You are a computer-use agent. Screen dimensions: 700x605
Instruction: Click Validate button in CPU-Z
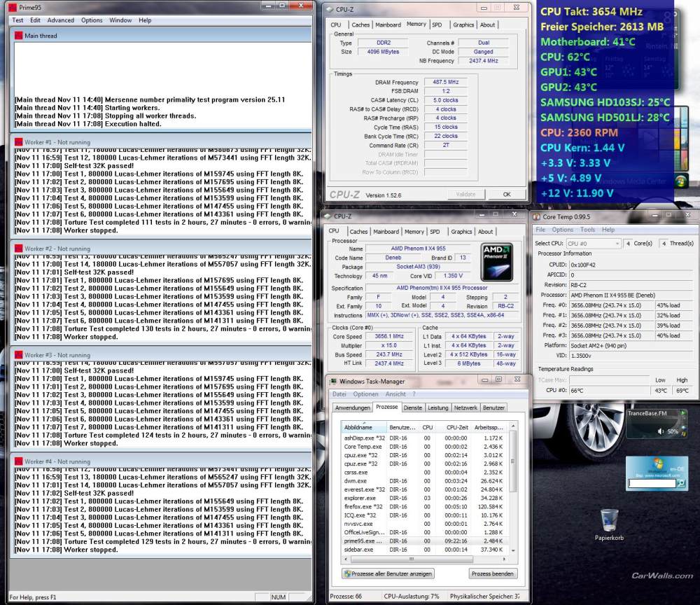pyautogui.click(x=465, y=194)
